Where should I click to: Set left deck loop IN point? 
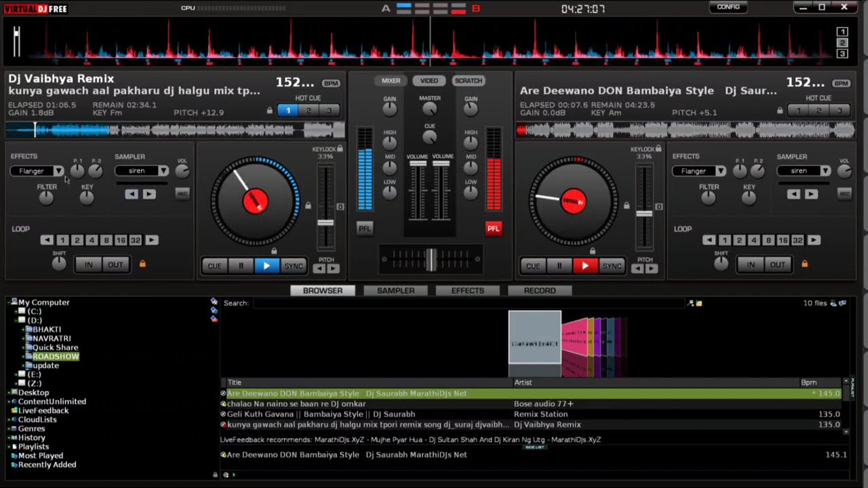pyautogui.click(x=88, y=265)
